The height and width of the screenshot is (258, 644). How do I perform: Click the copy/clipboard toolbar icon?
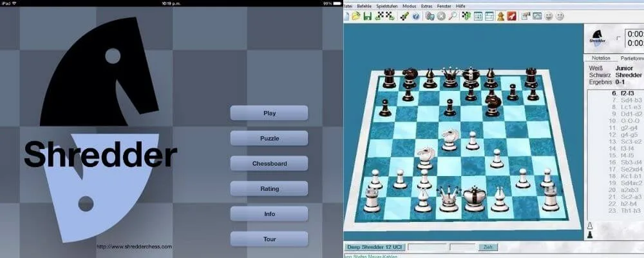[430, 16]
